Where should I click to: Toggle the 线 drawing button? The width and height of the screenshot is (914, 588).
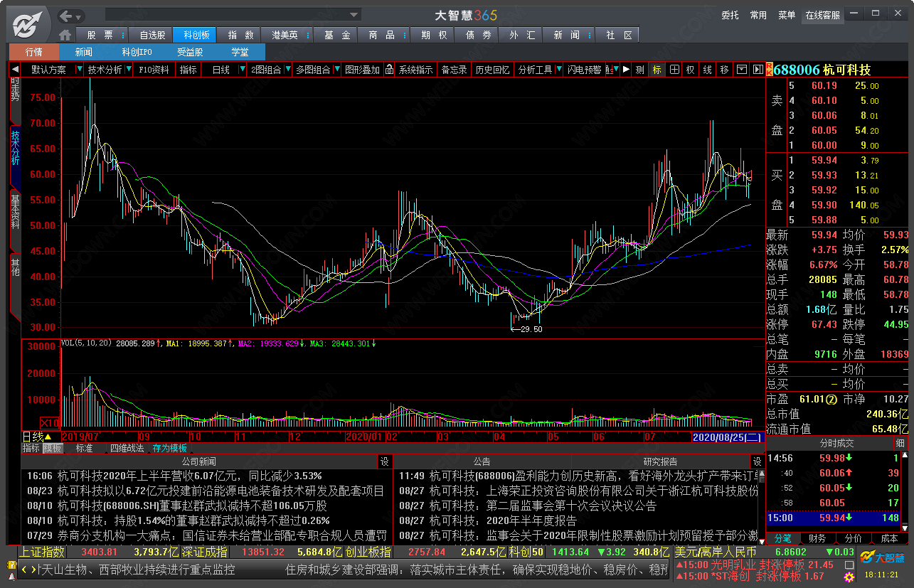[x=707, y=70]
